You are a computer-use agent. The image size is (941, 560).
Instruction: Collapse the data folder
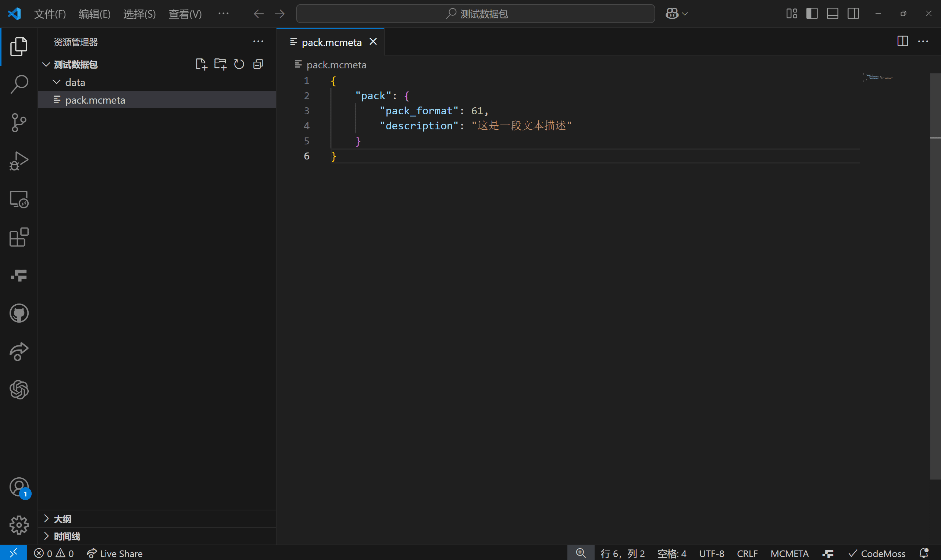(56, 82)
